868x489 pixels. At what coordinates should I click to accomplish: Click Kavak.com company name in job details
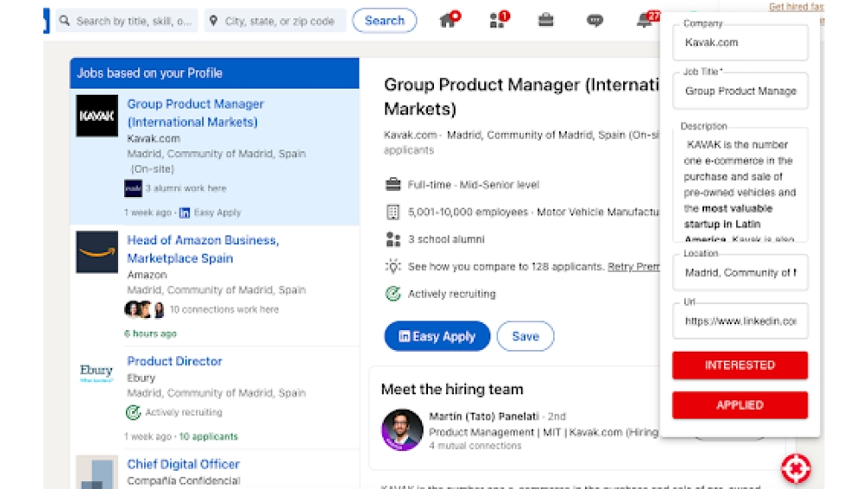point(411,135)
